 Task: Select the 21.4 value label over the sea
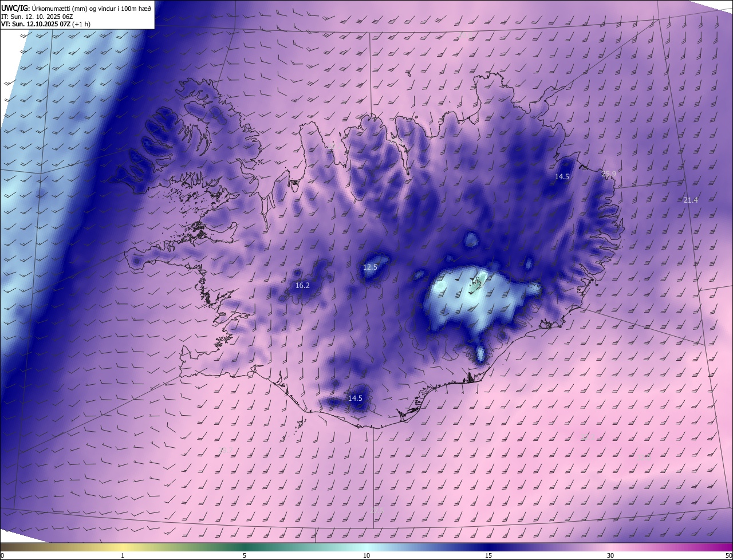tap(691, 200)
